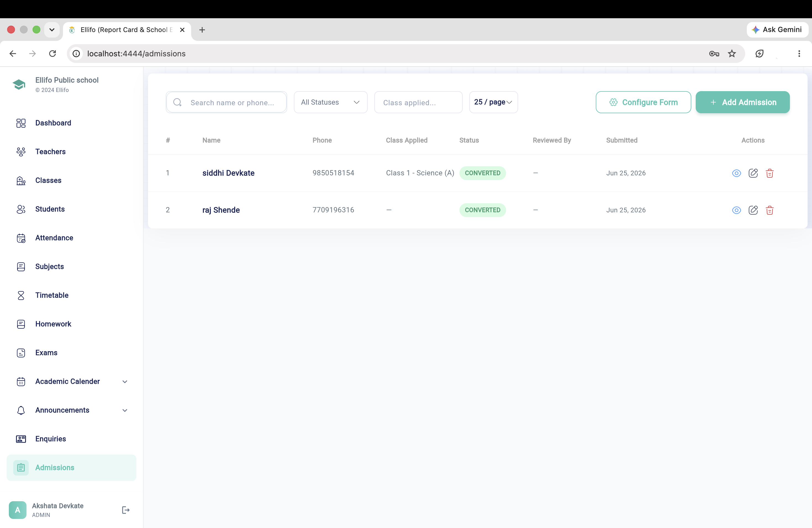
Task: Edit siddhi Devkate admission record
Action: coord(753,173)
